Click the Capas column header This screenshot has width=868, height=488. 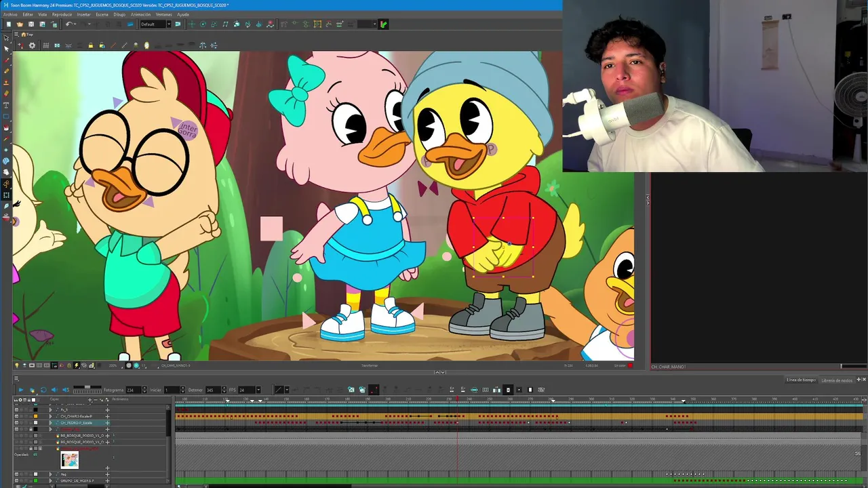(54, 399)
